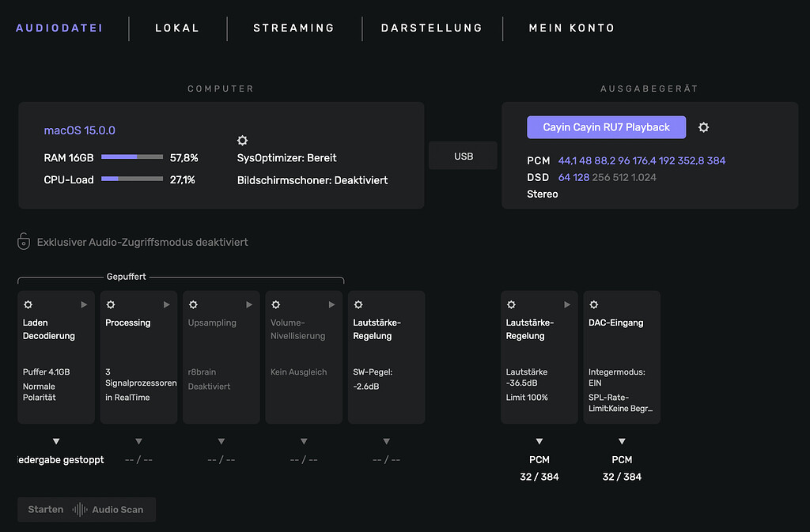Screen dimensions: 810x532
Task: Open Laden Decodierung settings gear
Action: 28,304
